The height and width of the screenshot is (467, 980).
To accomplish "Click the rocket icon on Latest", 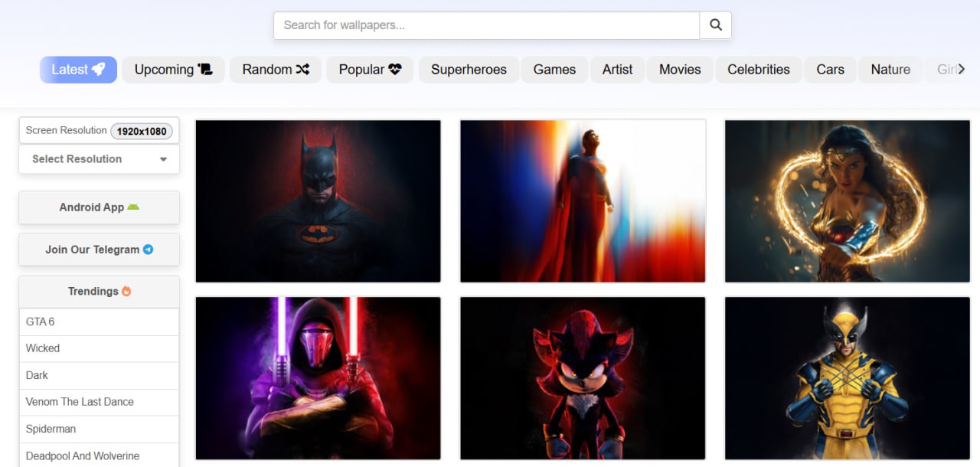I will 99,70.
